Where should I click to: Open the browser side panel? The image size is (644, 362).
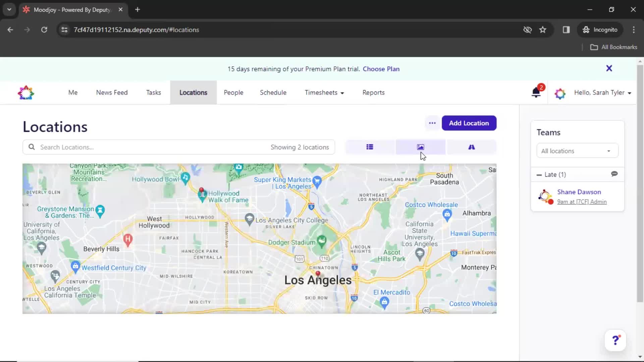(566, 29)
